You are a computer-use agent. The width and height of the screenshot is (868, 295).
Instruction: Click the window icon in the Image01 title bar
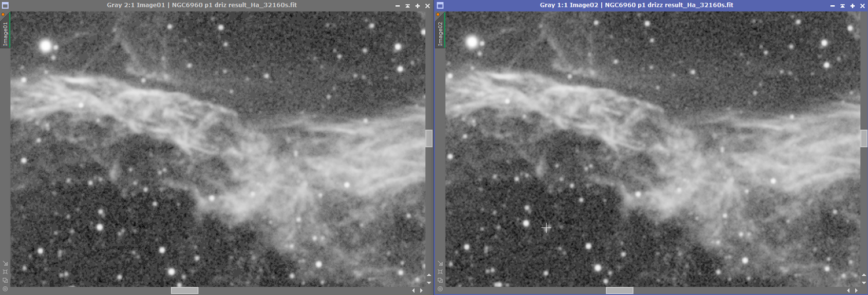click(5, 5)
